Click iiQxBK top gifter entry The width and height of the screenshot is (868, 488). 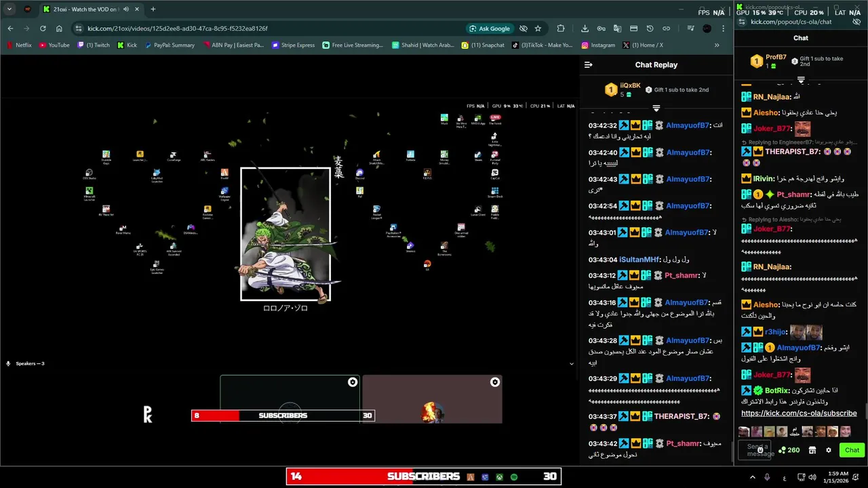point(622,89)
